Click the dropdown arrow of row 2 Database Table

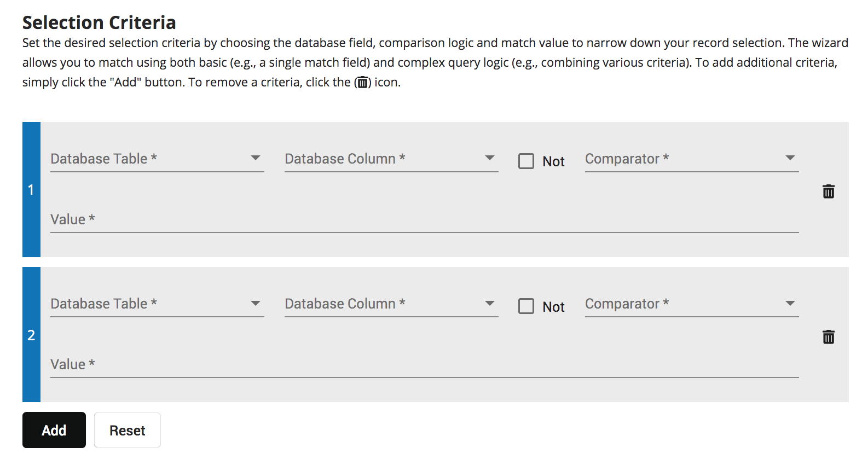tap(255, 303)
